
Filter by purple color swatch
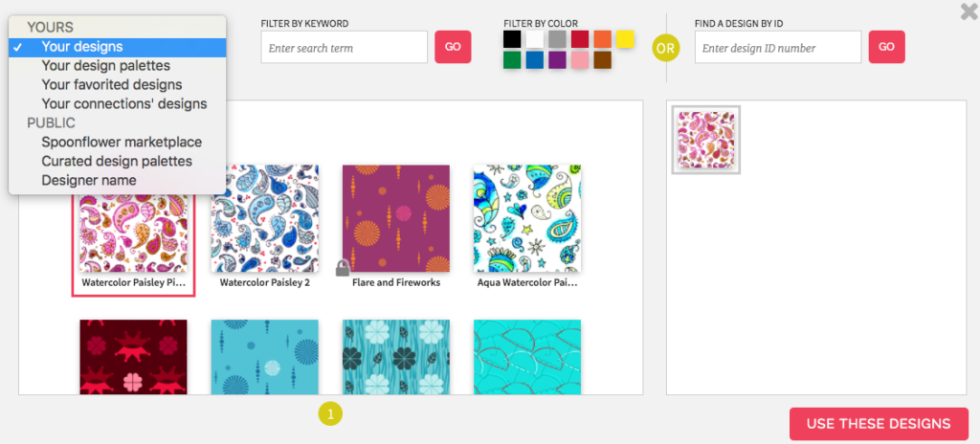coord(557,60)
